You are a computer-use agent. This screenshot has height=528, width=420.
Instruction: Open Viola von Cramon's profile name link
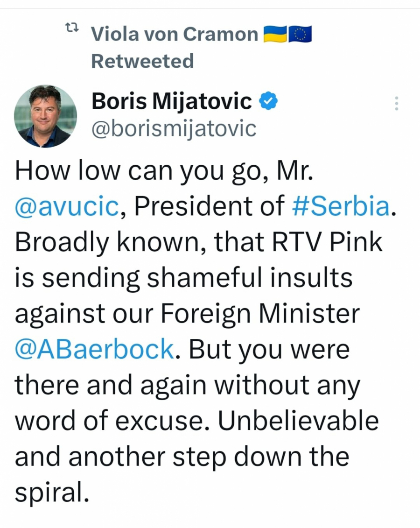(174, 35)
